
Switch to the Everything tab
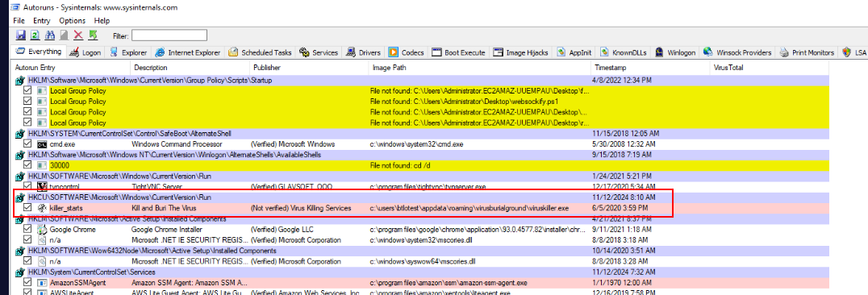coord(38,52)
